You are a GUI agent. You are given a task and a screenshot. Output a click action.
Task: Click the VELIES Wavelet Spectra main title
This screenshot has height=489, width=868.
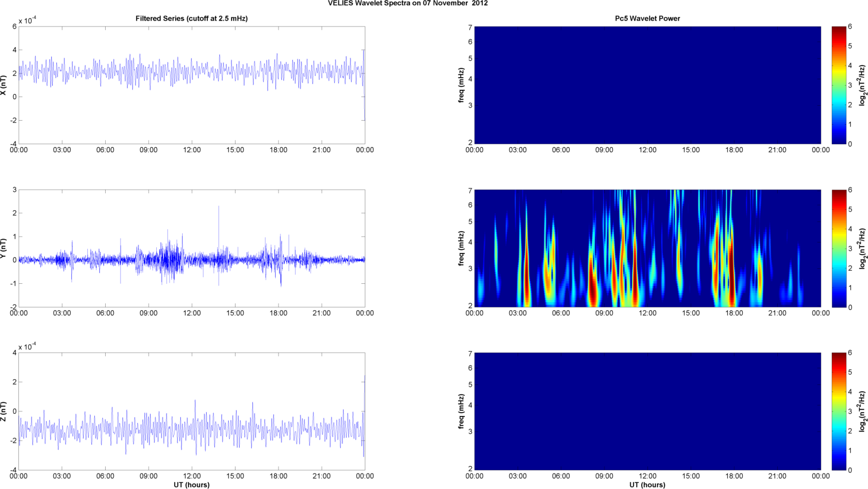tap(408, 3)
